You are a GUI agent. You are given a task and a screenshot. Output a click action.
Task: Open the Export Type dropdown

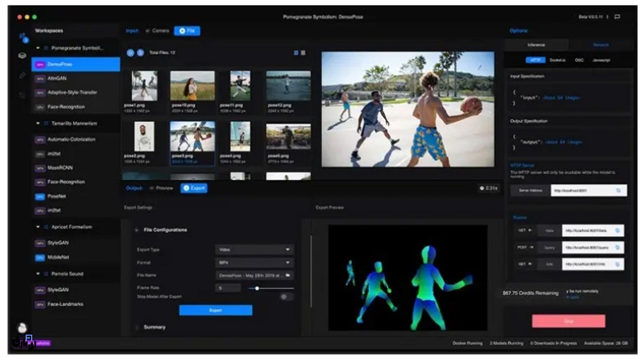(x=254, y=250)
